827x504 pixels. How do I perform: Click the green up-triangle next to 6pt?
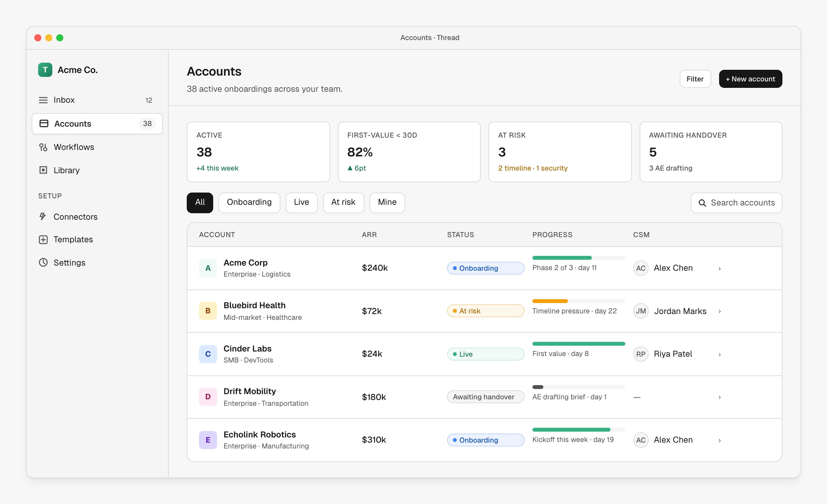click(350, 168)
